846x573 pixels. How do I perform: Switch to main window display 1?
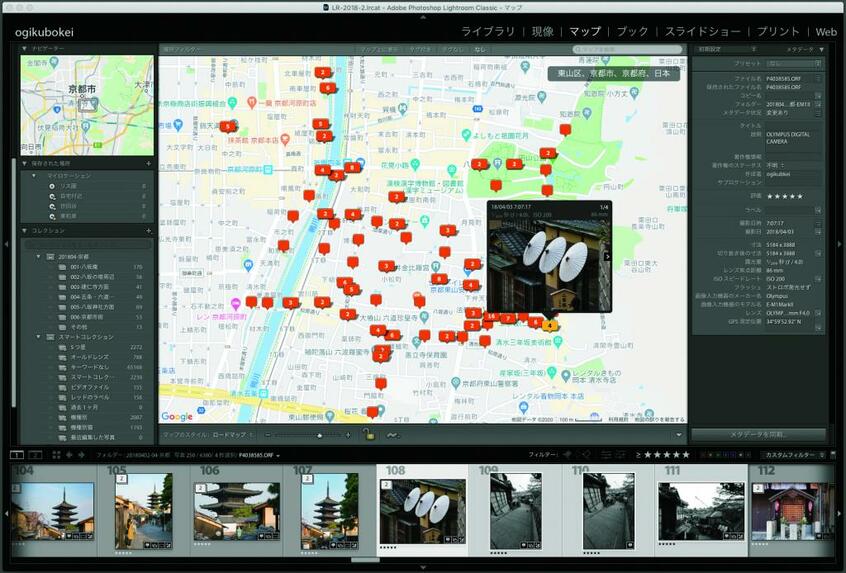tap(17, 455)
